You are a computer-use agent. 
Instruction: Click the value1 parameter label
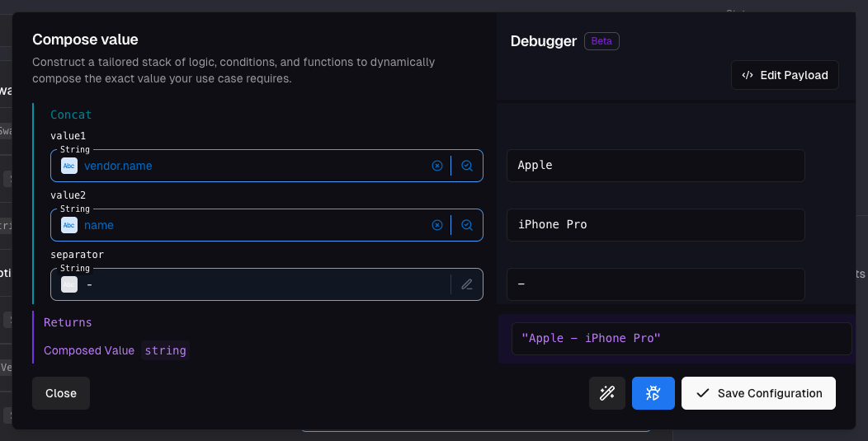tap(68, 135)
